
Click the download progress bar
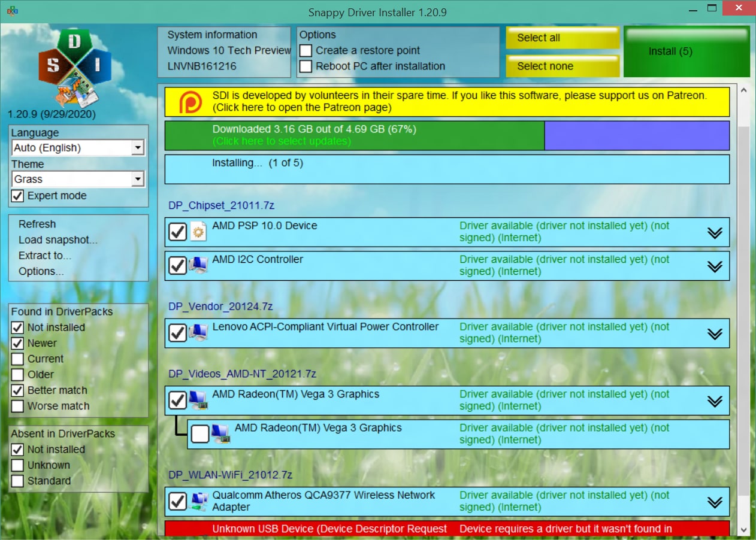click(x=447, y=136)
